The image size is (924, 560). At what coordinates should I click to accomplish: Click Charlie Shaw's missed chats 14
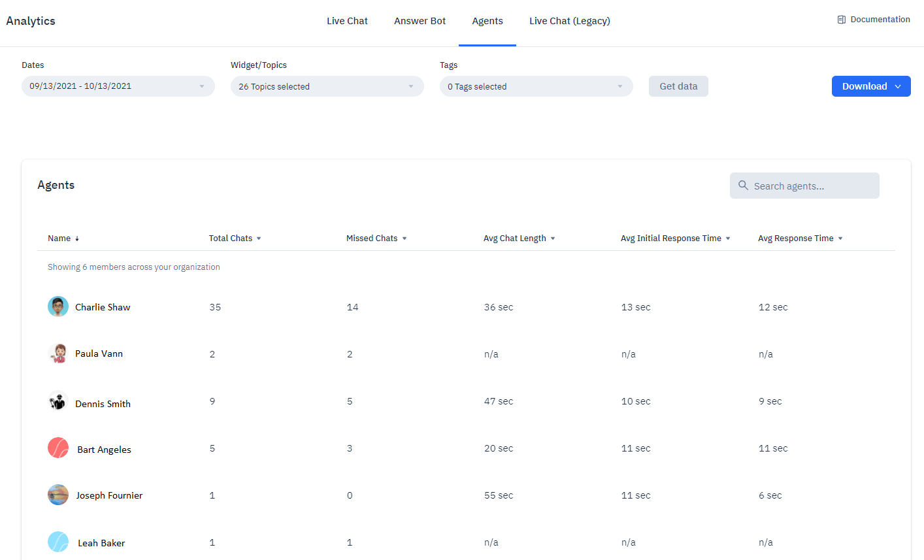[x=352, y=307]
